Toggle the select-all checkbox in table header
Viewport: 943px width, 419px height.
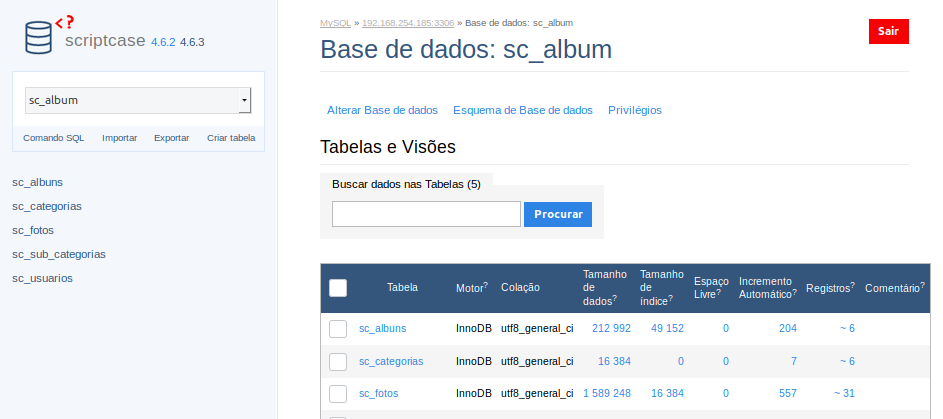point(338,288)
